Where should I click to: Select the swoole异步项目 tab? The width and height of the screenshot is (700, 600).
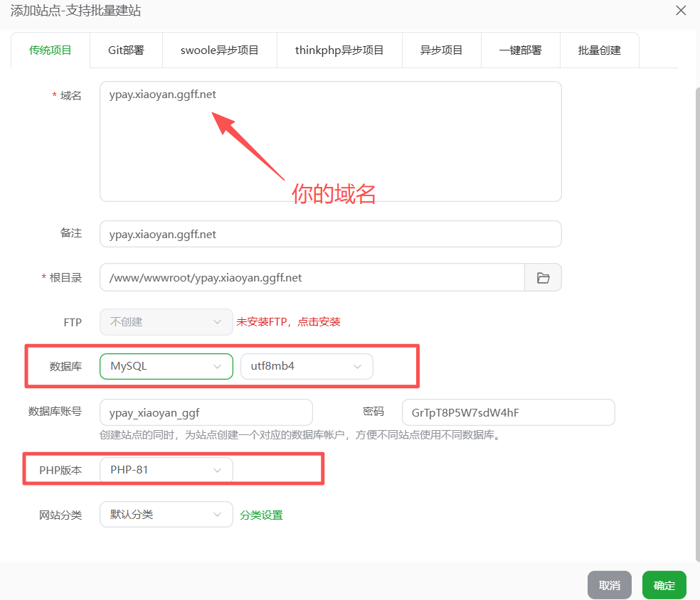pos(219,50)
